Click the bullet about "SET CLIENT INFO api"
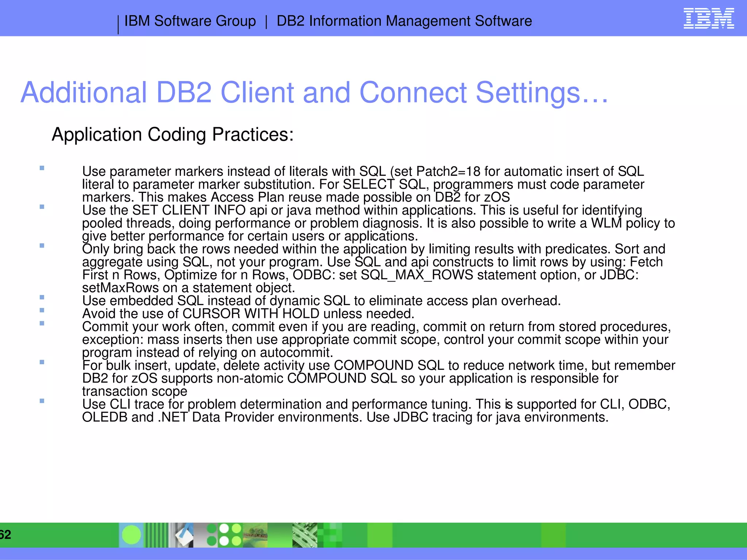747x560 pixels. pos(379,223)
